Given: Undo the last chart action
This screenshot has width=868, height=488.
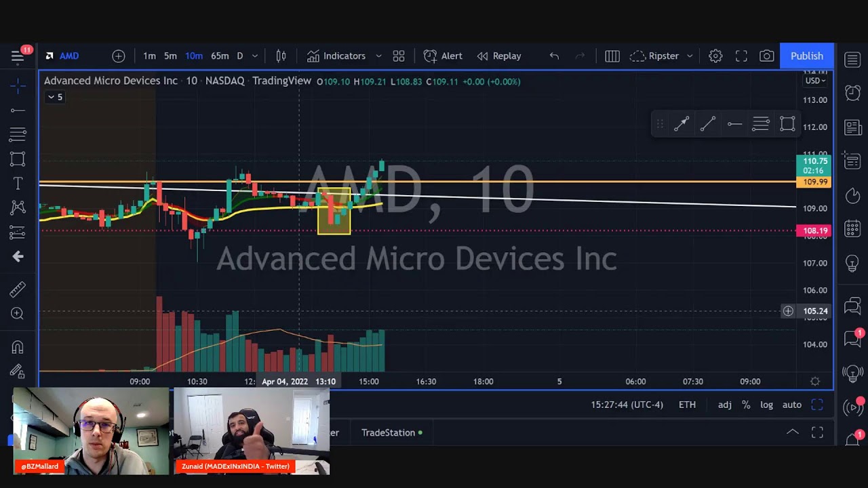Looking at the screenshot, I should coord(554,56).
